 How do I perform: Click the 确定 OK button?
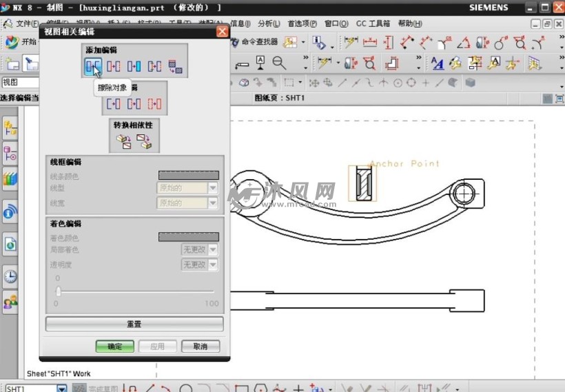tap(115, 347)
